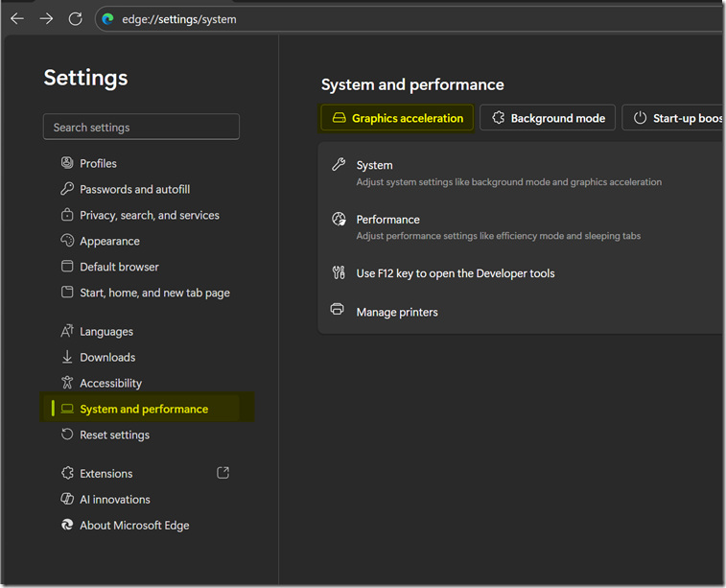The height and width of the screenshot is (588, 726).
Task: Open Passwords and autofill settings
Action: point(134,189)
